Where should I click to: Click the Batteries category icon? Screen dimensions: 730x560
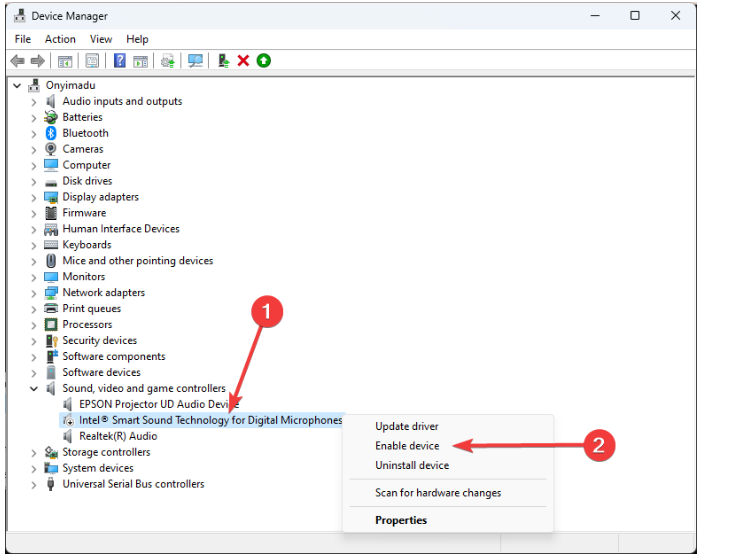pyautogui.click(x=51, y=117)
